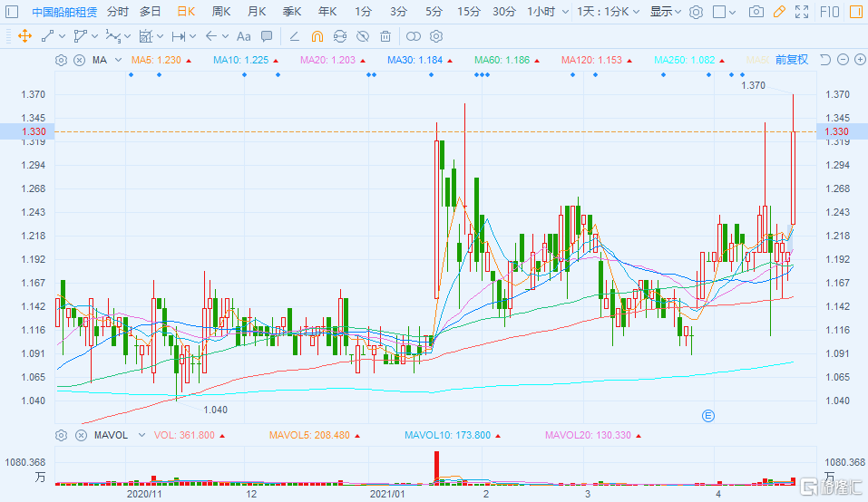Enter fullscreen chart mode
The height and width of the screenshot is (502, 868).
(802, 12)
